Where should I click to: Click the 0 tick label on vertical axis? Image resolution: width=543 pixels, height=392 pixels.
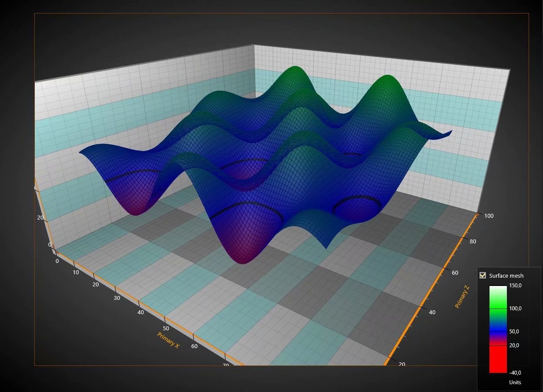tap(50, 245)
